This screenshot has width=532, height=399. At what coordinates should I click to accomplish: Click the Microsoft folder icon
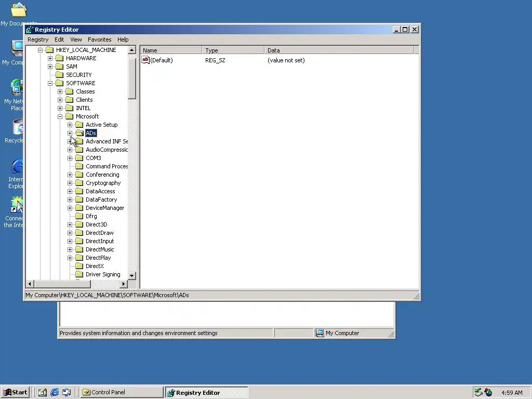(x=69, y=116)
